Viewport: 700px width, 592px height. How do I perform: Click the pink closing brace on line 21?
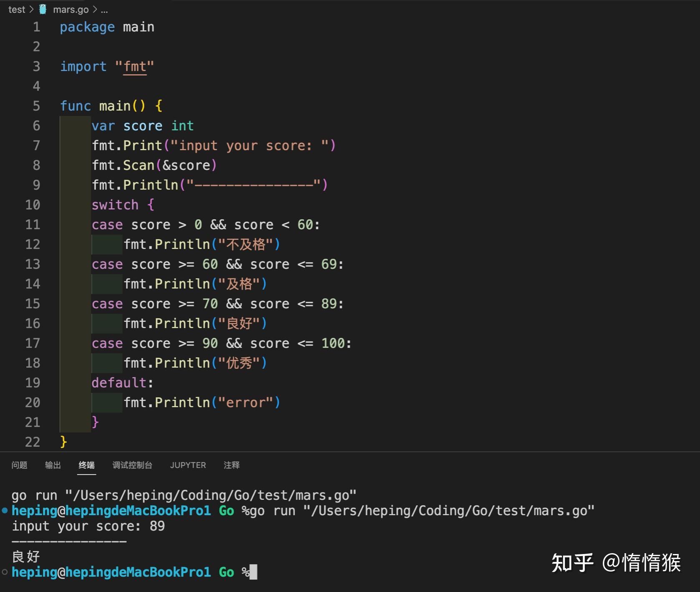[x=96, y=422]
